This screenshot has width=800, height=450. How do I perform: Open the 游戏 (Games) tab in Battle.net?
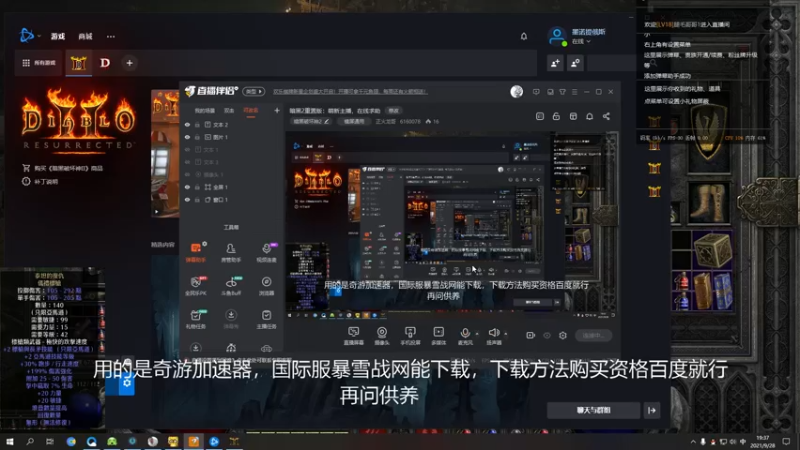pyautogui.click(x=58, y=36)
